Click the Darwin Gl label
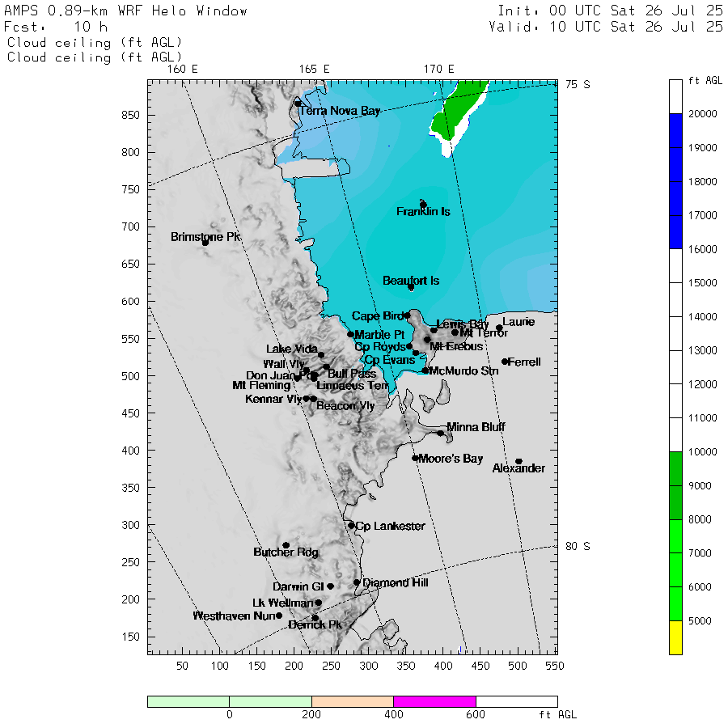Image resolution: width=728 pixels, height=728 pixels. [x=298, y=586]
